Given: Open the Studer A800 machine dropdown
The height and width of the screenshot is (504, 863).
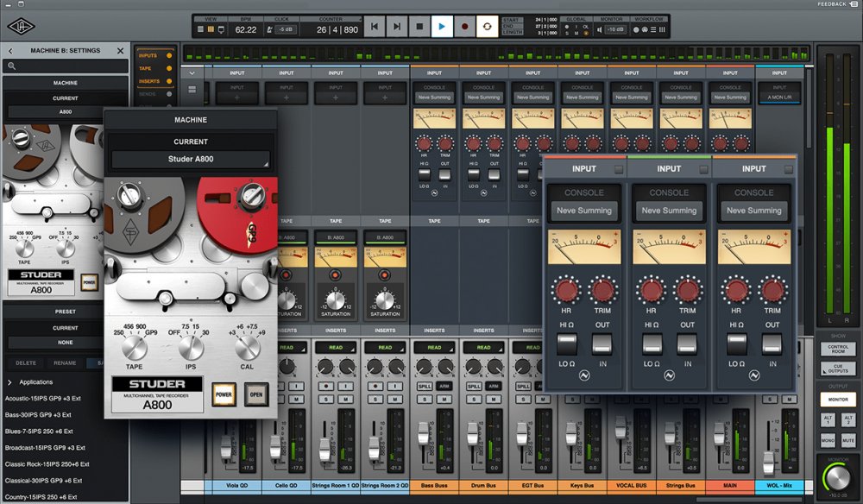Looking at the screenshot, I should [x=191, y=159].
